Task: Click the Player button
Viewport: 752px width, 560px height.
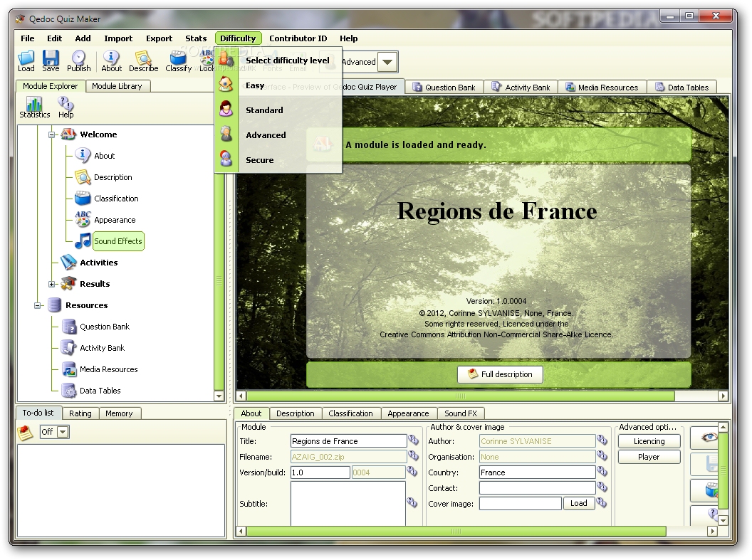Action: click(649, 457)
